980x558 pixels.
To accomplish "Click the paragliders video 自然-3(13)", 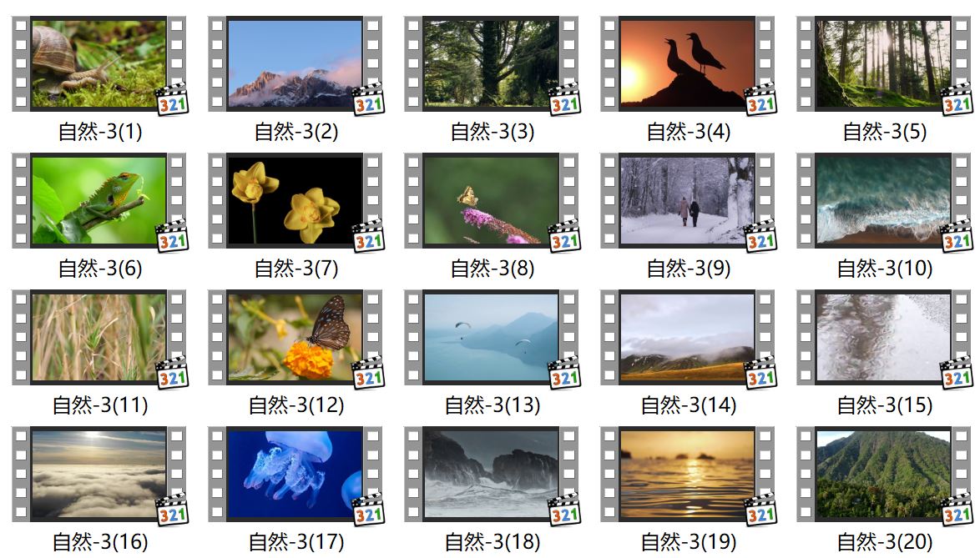I will (491, 337).
